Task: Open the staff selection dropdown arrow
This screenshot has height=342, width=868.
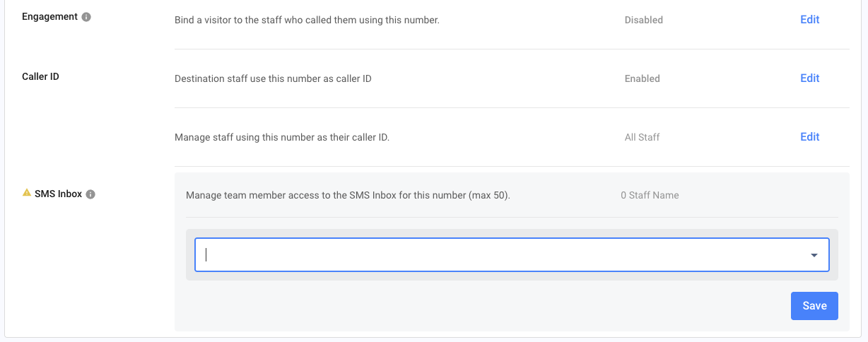Action: [814, 255]
